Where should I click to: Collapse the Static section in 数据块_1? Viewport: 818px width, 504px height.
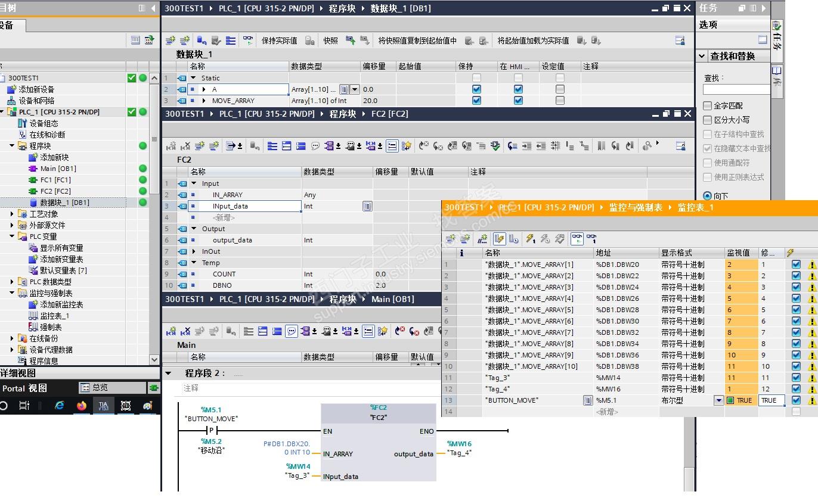coord(193,78)
